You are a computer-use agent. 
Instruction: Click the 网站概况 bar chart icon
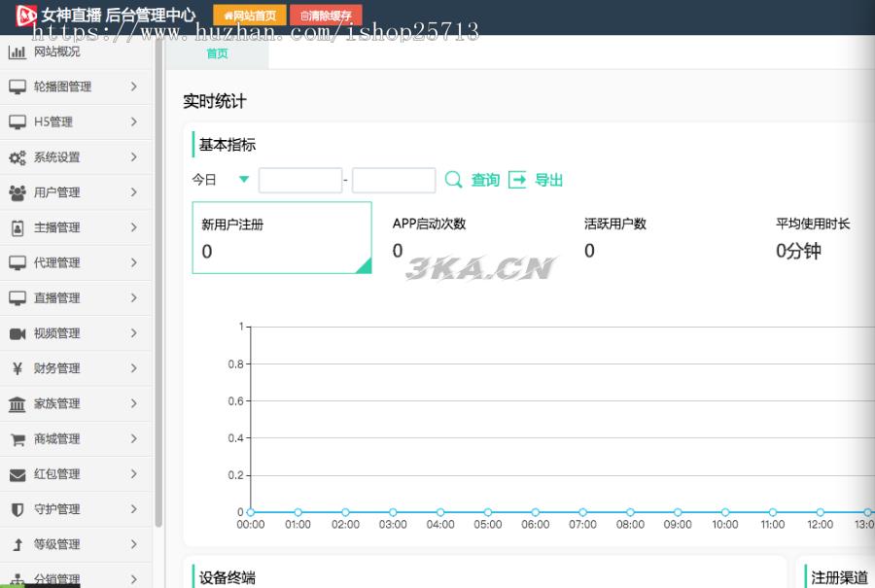pos(17,52)
